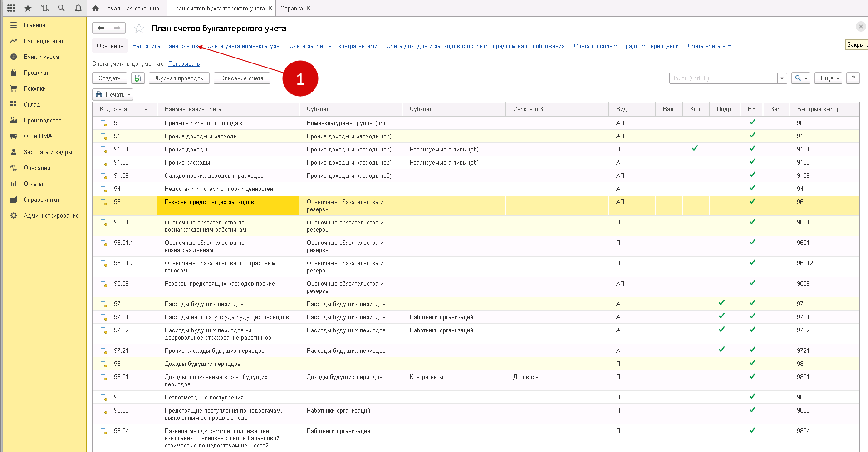Expand the Печать dropdown
The image size is (868, 452).
[113, 94]
